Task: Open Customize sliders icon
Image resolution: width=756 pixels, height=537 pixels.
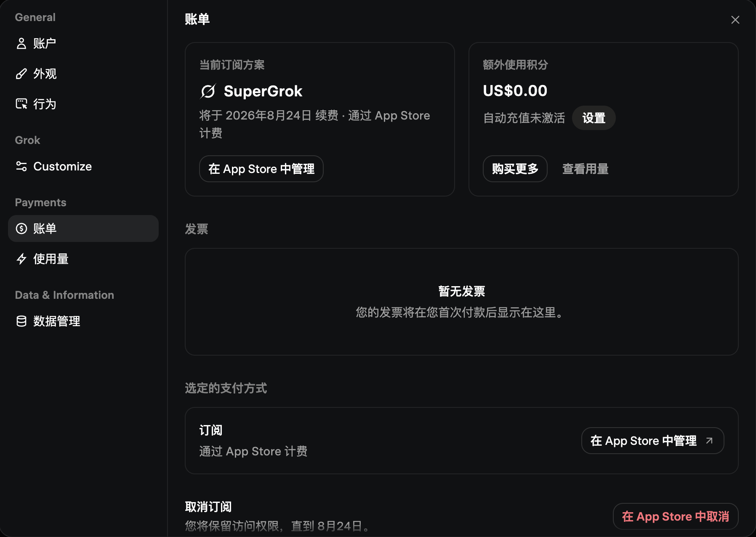Action: coord(21,166)
